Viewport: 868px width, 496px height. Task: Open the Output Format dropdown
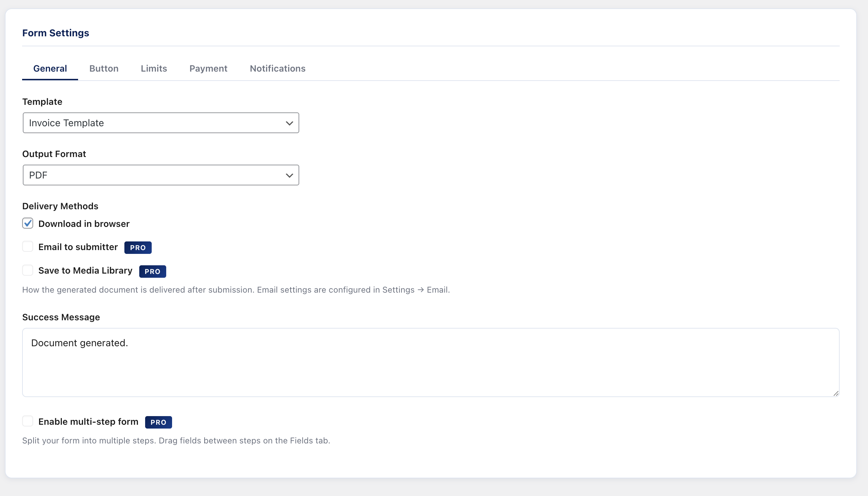point(161,175)
